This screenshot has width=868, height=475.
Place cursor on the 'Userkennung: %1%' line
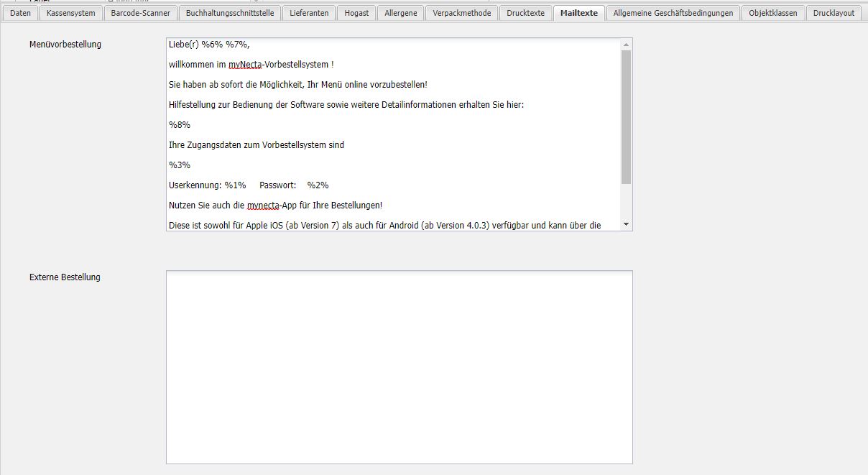tap(207, 185)
